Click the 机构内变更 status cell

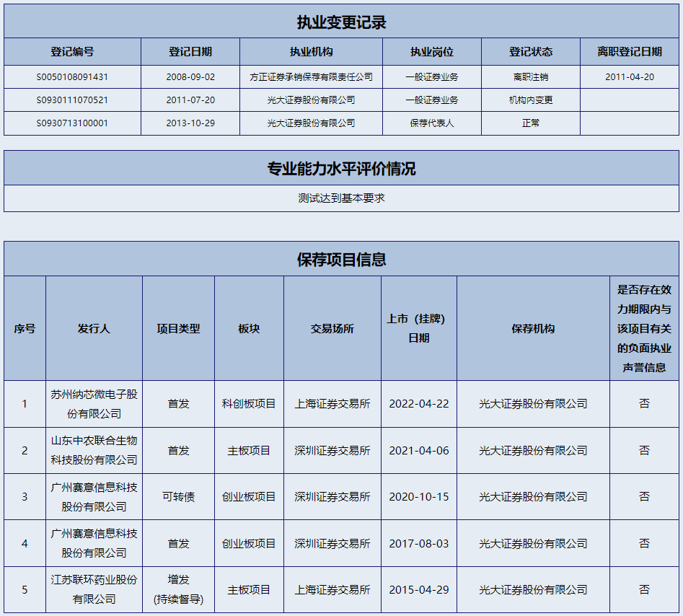point(531,100)
